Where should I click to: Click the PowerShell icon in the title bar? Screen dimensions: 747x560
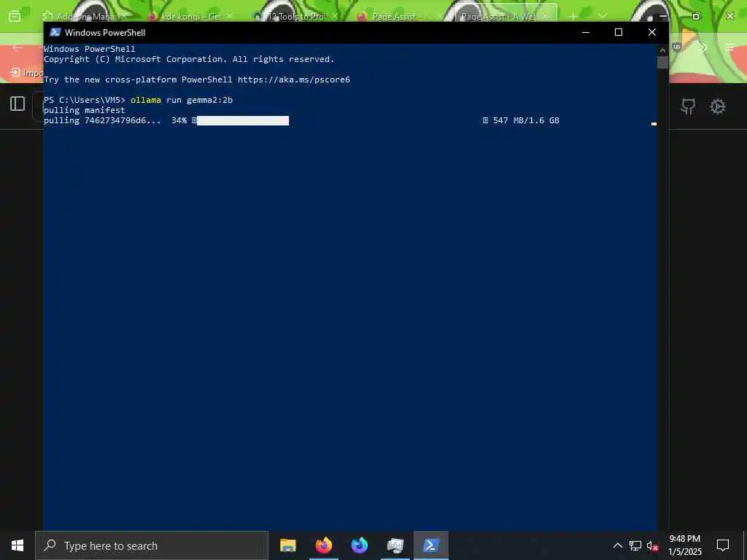(x=55, y=32)
